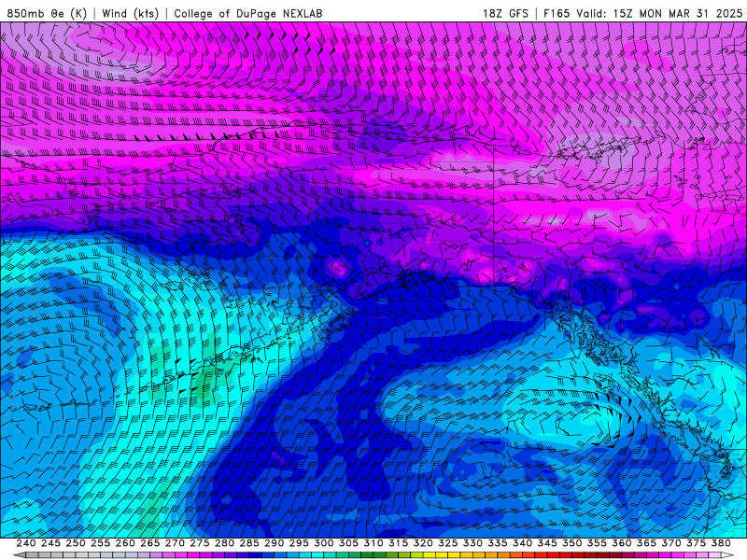Click the 380 maximum scale value
Image resolution: width=747 pixels, height=560 pixels.
click(x=721, y=543)
